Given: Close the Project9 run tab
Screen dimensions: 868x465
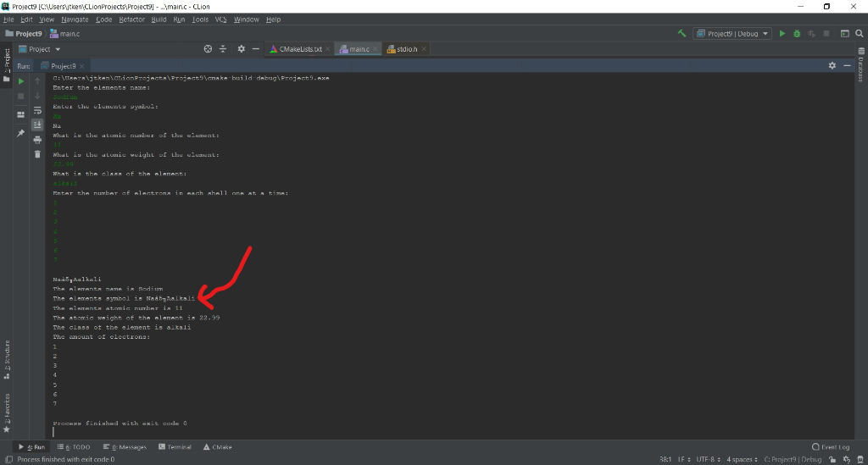Looking at the screenshot, I should click(x=82, y=66).
